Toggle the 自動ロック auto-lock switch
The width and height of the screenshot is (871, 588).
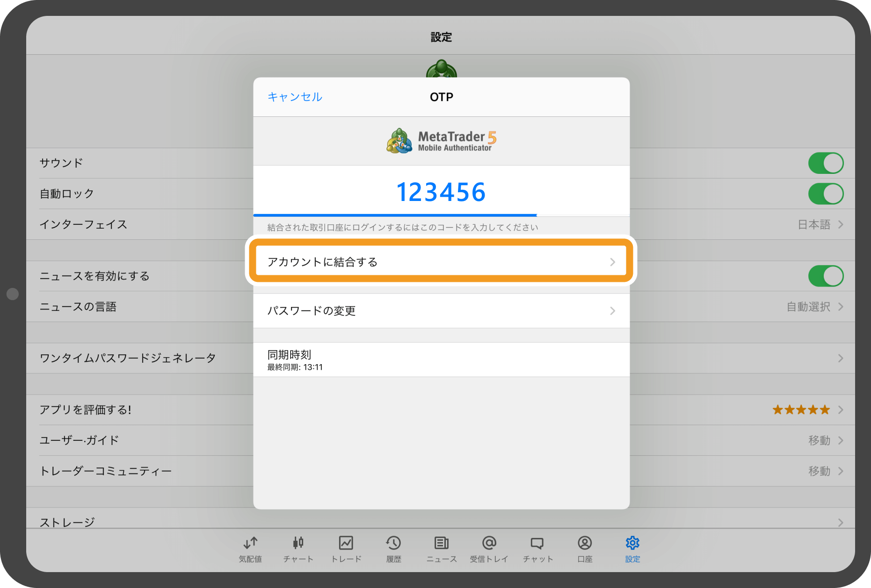(826, 194)
